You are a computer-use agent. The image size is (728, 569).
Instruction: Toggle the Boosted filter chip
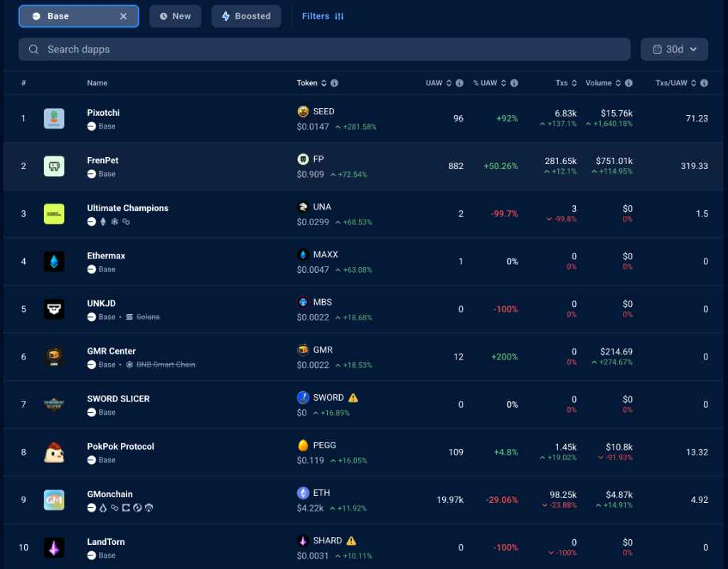246,16
